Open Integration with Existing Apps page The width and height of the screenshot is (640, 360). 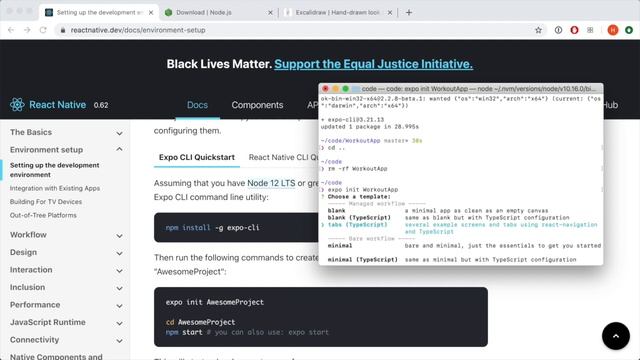coord(55,188)
